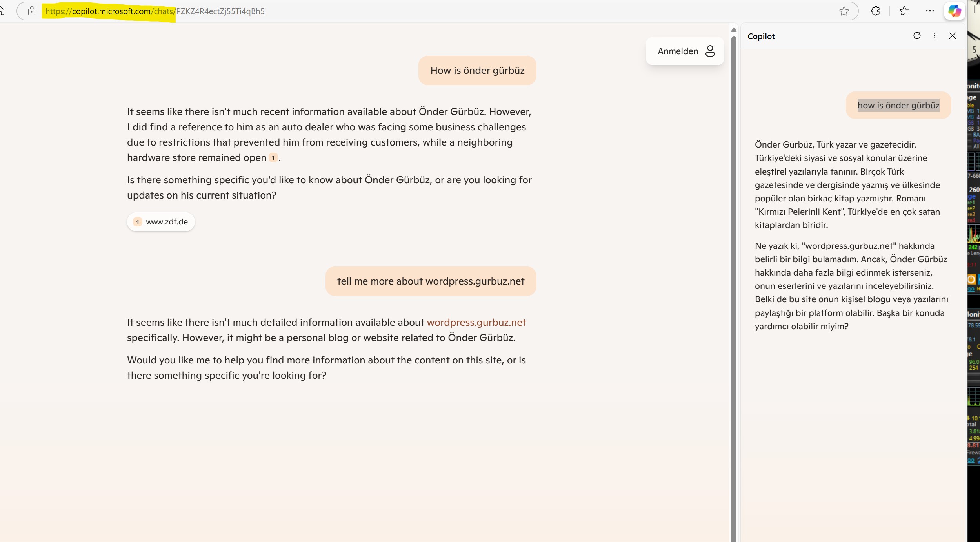Click sidebar paragraph starting 'Önder Gürbüz, Türk yazar'
This screenshot has width=980, height=542.
click(x=847, y=185)
